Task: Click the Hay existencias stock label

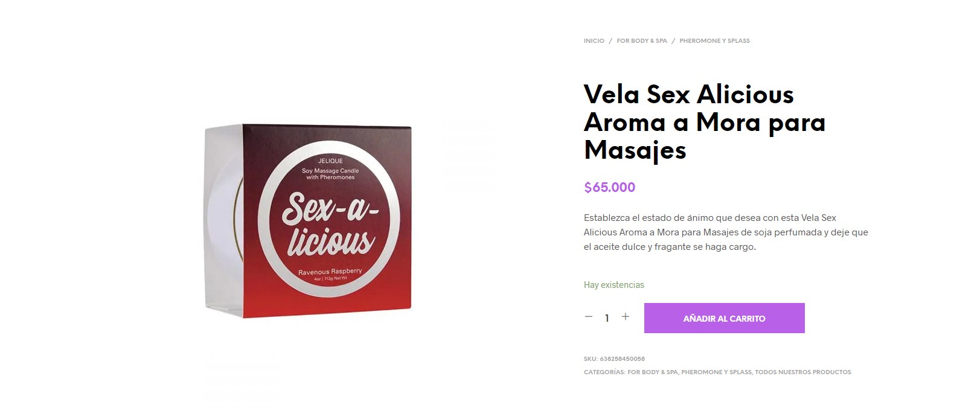Action: point(613,285)
